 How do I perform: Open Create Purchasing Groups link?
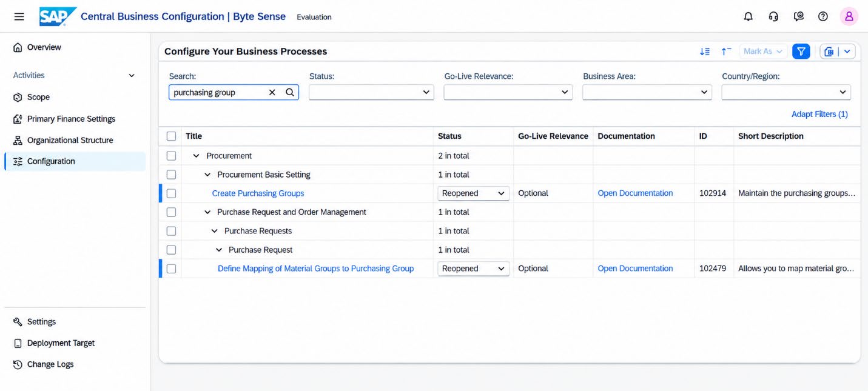[258, 193]
